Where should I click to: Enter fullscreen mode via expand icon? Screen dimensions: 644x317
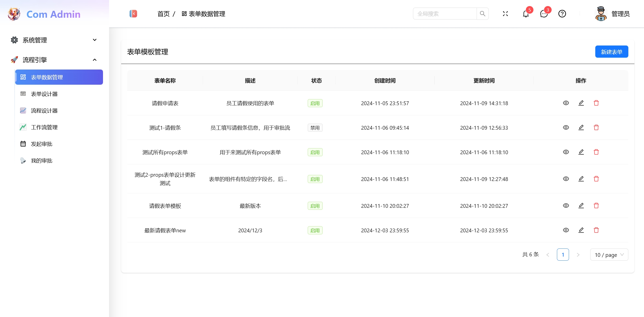(505, 14)
